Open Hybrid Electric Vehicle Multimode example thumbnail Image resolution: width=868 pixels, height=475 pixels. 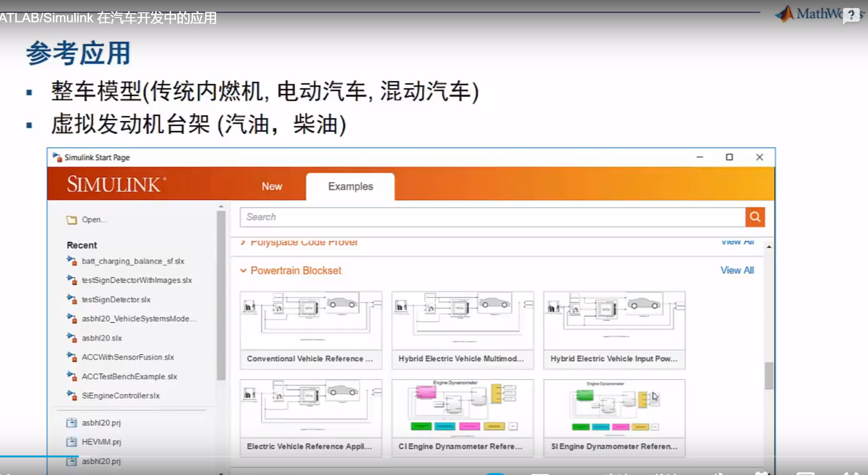(x=463, y=321)
